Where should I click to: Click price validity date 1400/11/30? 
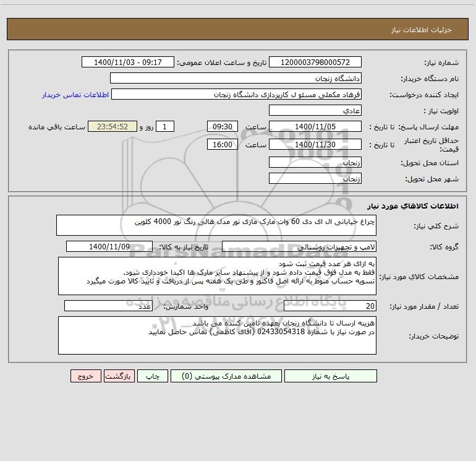[315, 144]
